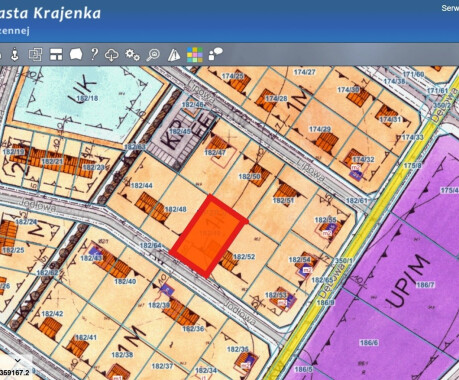Select parcel label 186/9
The width and height of the screenshot is (459, 380).
(x=325, y=302)
